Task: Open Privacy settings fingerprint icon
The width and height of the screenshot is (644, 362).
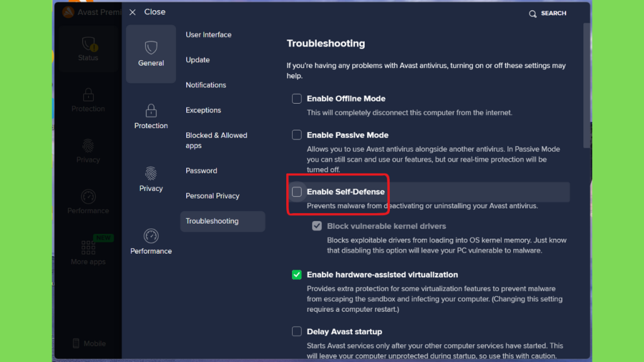Action: tap(151, 173)
